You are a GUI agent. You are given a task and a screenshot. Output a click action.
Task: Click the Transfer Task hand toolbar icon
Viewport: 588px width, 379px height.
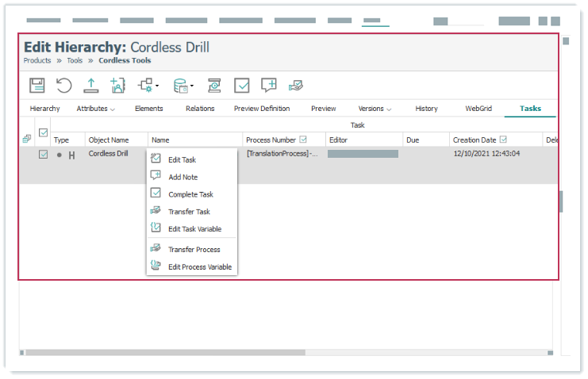click(x=295, y=85)
